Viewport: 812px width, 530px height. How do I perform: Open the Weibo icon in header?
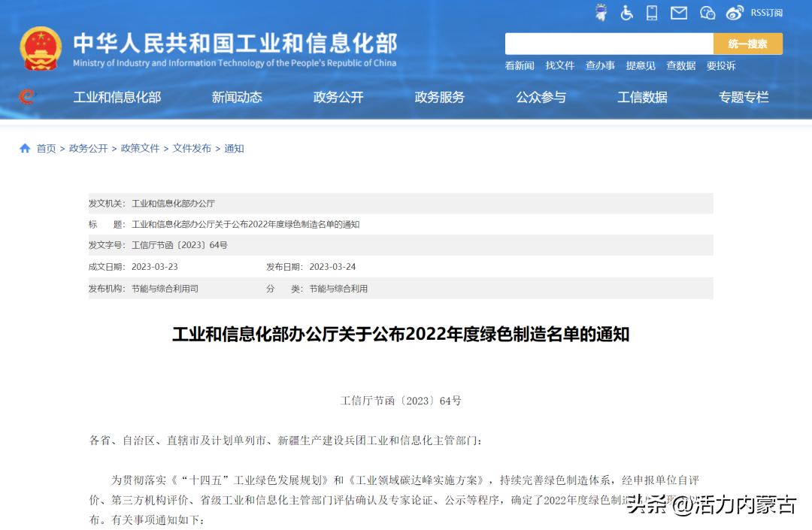point(735,12)
